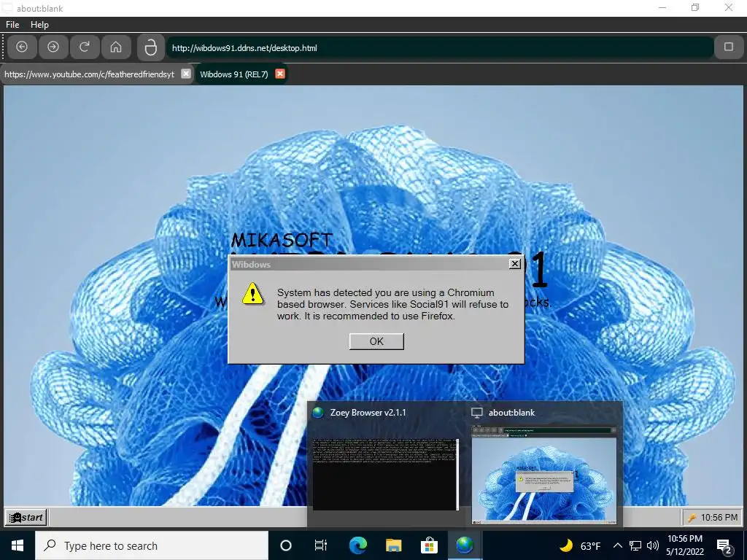Reload the page using the refresh icon

pos(85,47)
